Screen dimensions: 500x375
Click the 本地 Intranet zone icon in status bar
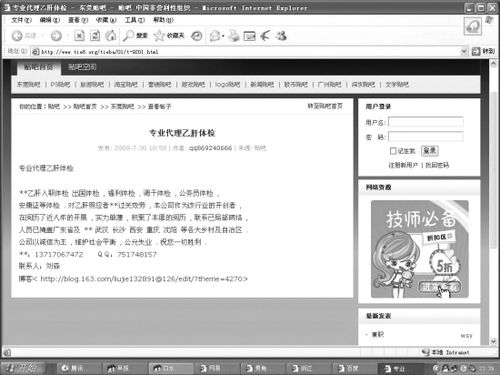click(425, 352)
